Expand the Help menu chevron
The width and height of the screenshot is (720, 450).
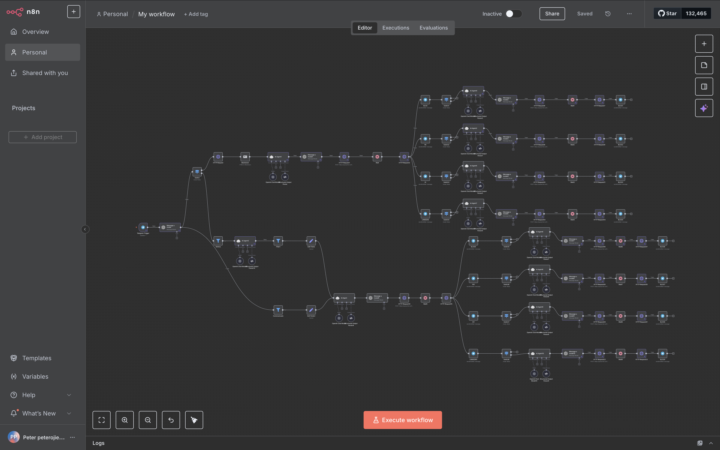(69, 395)
